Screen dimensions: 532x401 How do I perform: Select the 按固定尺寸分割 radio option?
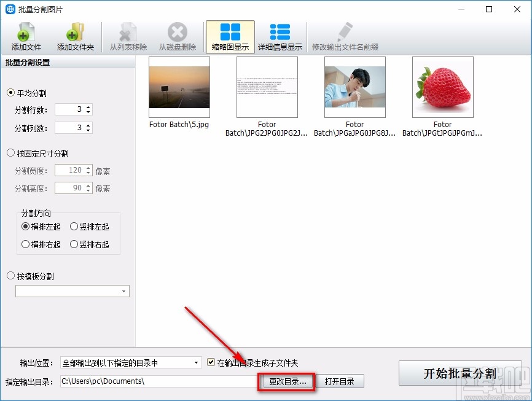pos(10,153)
